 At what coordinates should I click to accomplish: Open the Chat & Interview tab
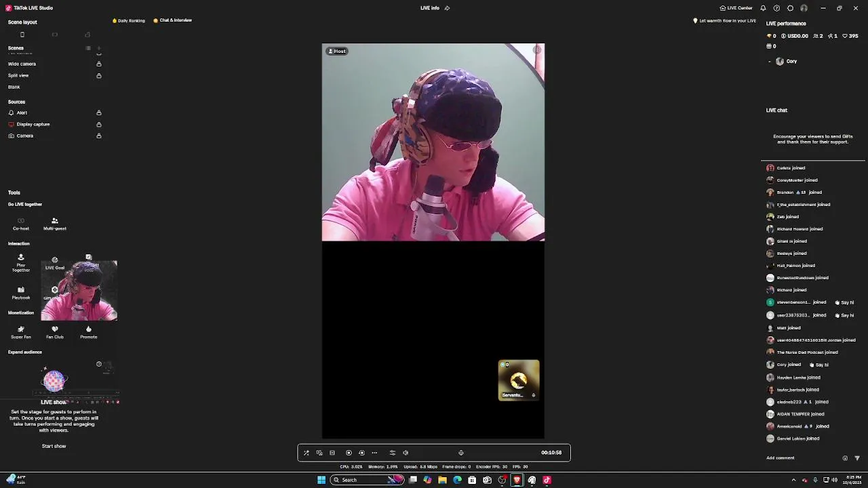tap(172, 20)
